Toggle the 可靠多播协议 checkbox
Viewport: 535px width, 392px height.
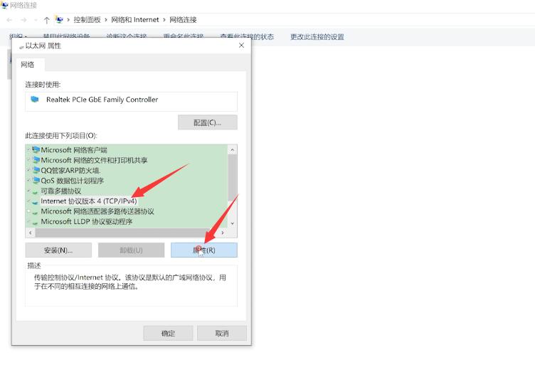pyautogui.click(x=28, y=191)
